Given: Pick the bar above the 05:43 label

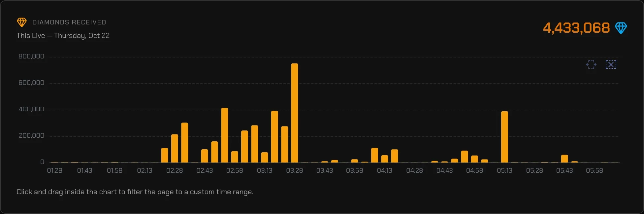Looking at the screenshot, I should click(564, 159).
